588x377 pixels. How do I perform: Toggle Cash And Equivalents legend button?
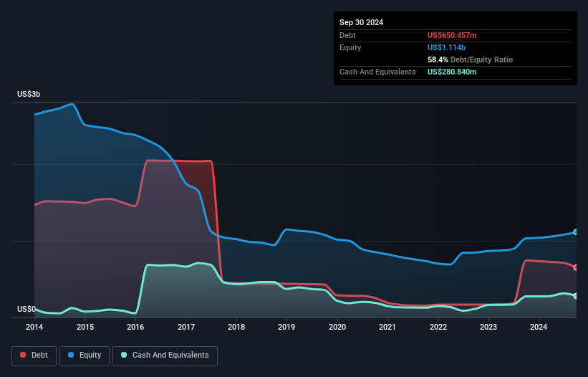click(165, 355)
